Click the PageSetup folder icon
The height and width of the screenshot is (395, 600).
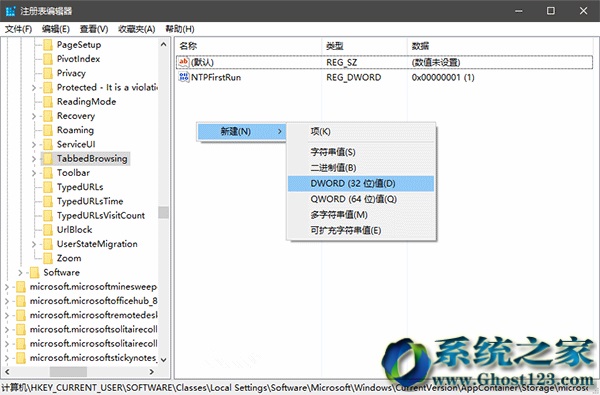coord(48,45)
